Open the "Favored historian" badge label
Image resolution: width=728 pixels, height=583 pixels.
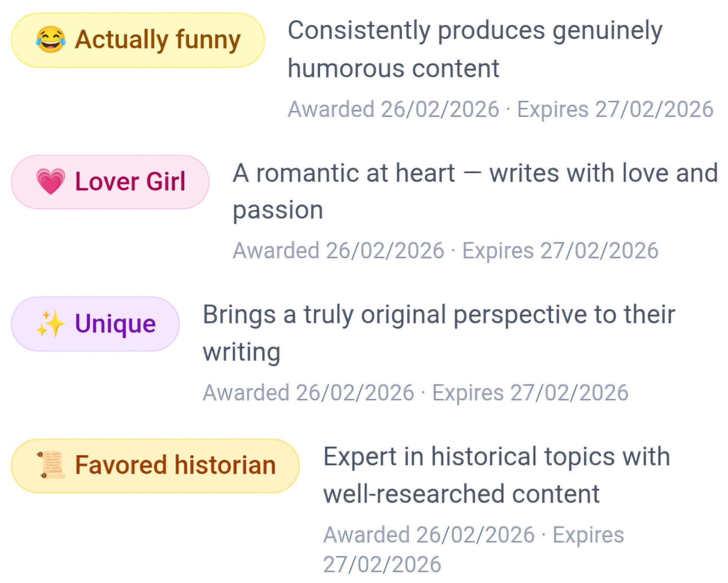(175, 465)
